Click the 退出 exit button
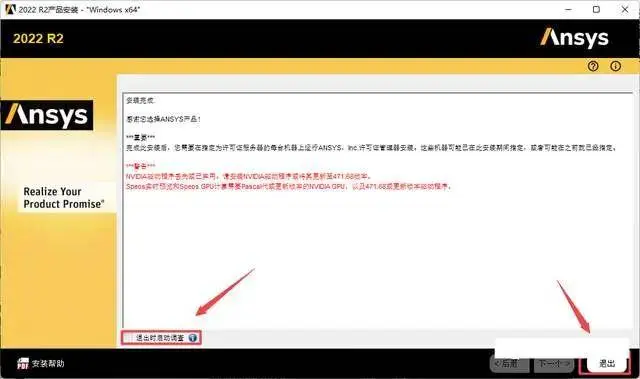 click(x=607, y=363)
